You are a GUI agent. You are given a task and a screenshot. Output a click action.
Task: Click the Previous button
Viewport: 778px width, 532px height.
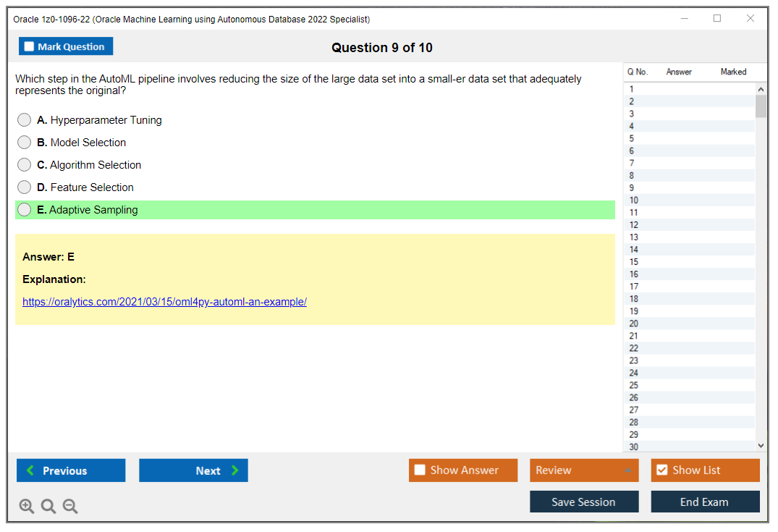[70, 470]
